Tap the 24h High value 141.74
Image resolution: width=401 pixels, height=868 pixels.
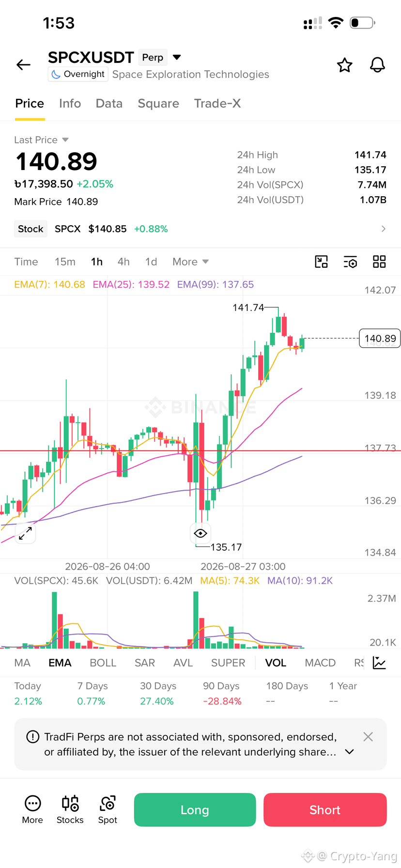370,155
